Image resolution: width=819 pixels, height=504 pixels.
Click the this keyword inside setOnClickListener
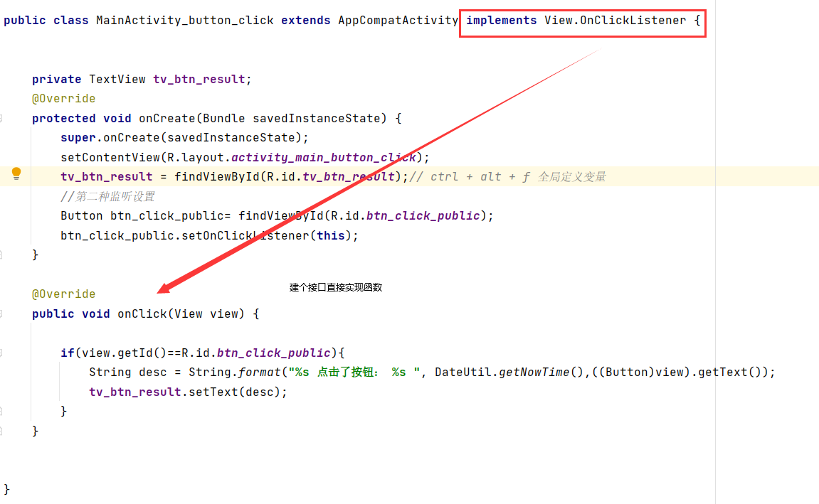(x=330, y=235)
